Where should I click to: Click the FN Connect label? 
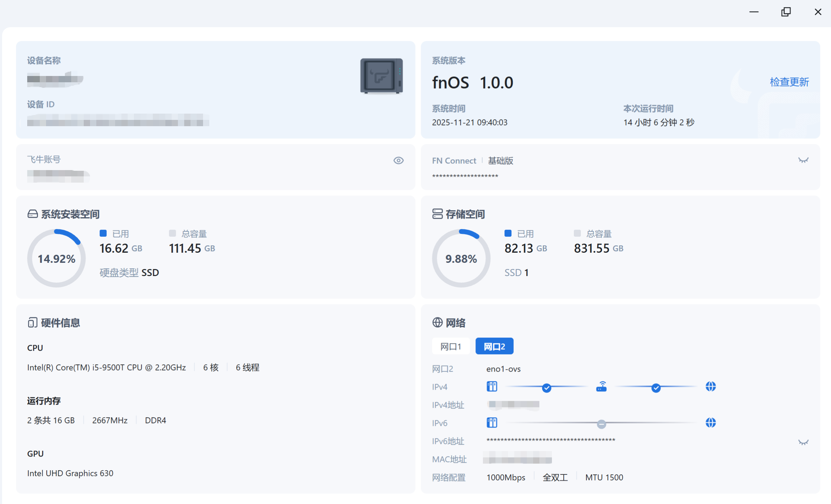coord(454,161)
